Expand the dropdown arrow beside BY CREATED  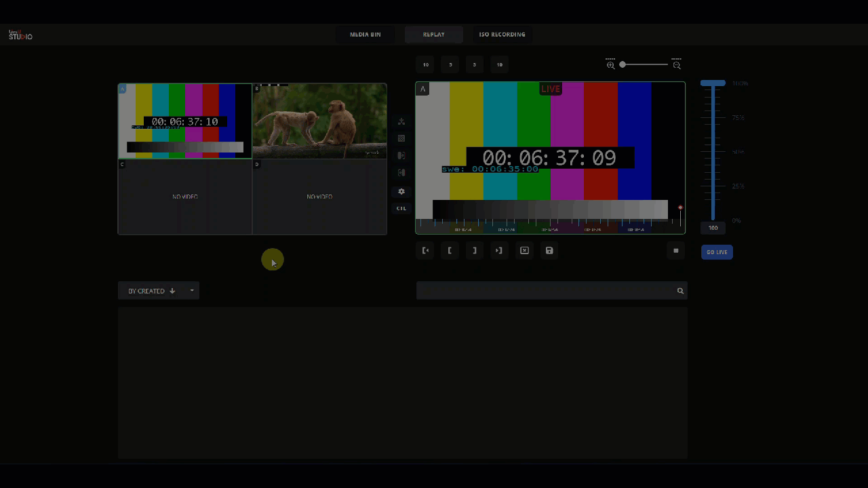click(192, 290)
